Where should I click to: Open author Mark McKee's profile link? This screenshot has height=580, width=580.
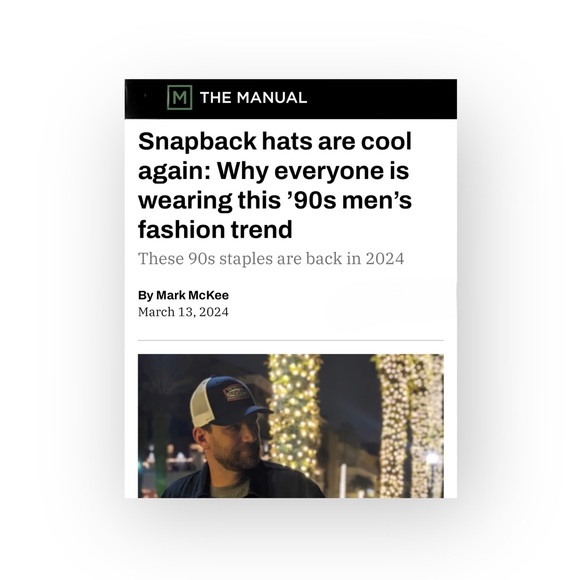(x=192, y=295)
